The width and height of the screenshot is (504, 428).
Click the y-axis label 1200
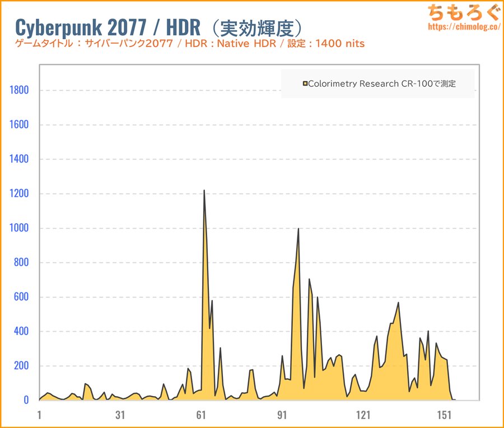[19, 194]
